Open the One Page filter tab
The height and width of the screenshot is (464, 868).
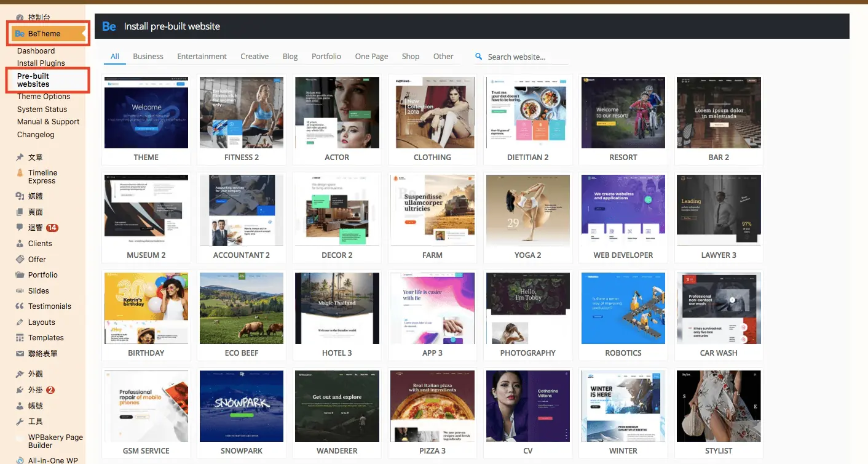(371, 57)
